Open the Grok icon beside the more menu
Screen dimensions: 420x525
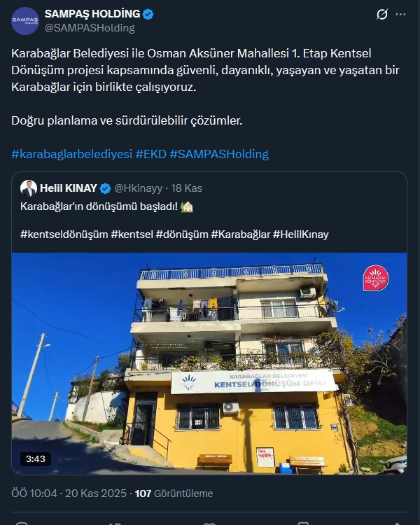point(381,15)
